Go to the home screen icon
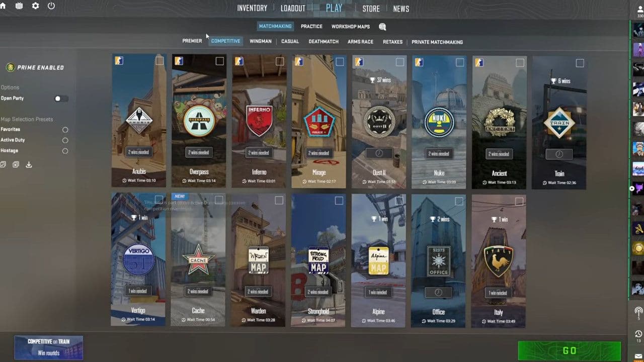The image size is (644, 362). (x=3, y=6)
